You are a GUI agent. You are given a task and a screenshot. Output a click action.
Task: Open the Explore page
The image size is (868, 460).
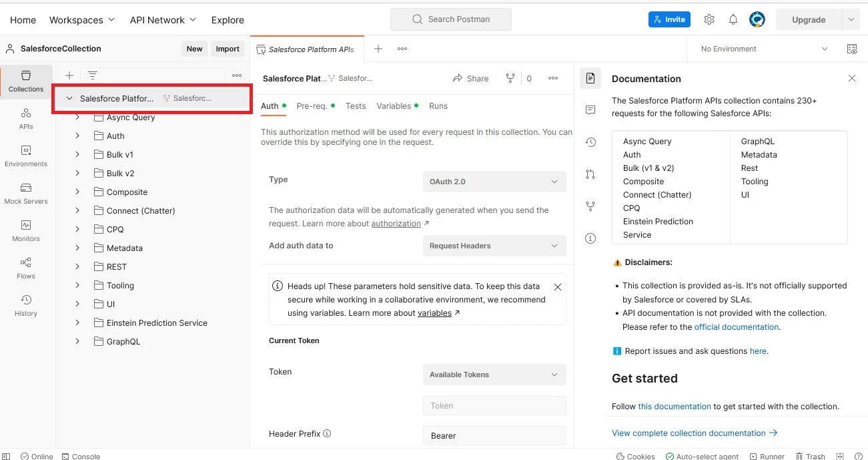point(228,20)
